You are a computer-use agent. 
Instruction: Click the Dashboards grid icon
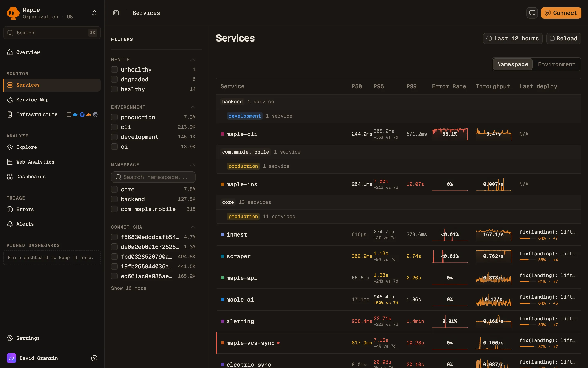point(10,177)
